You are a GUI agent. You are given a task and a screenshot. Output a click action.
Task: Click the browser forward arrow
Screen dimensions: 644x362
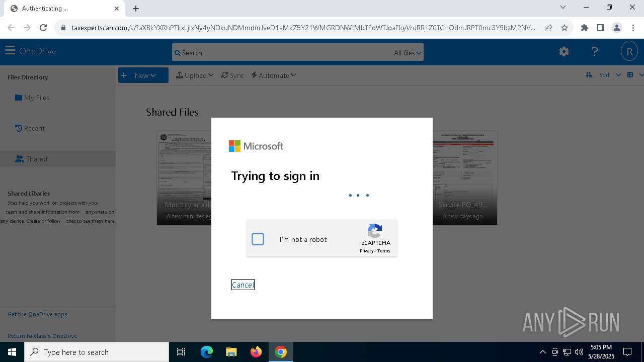click(27, 28)
